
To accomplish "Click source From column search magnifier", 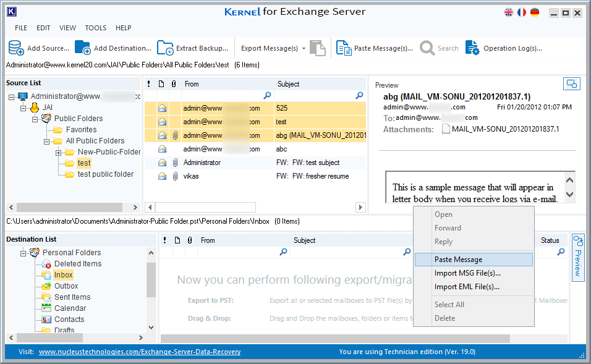I will [267, 96].
